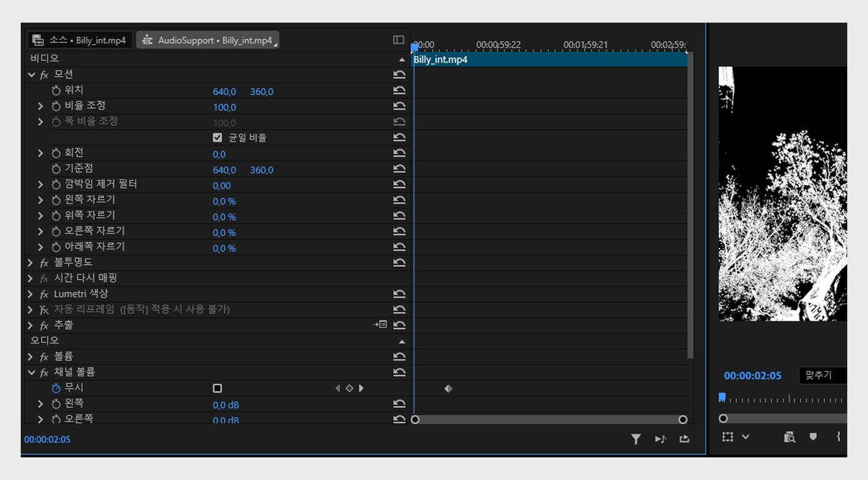The image size is (868, 480).
Task: Reset the 위쪽 자르기 crop value
Action: pos(399,216)
